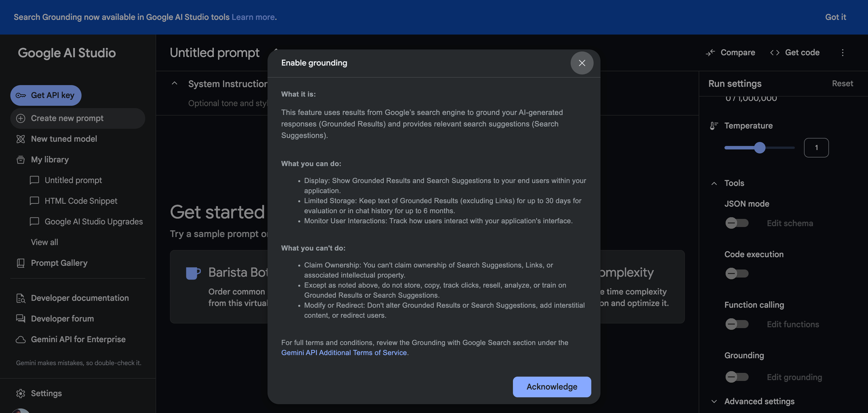
Task: Click the system instructions optional tone field
Action: [x=227, y=103]
